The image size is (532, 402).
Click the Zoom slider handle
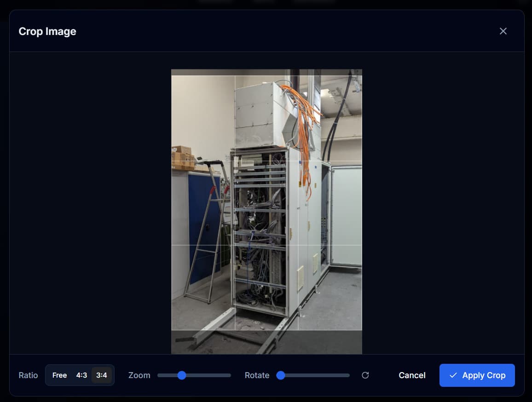pos(182,375)
